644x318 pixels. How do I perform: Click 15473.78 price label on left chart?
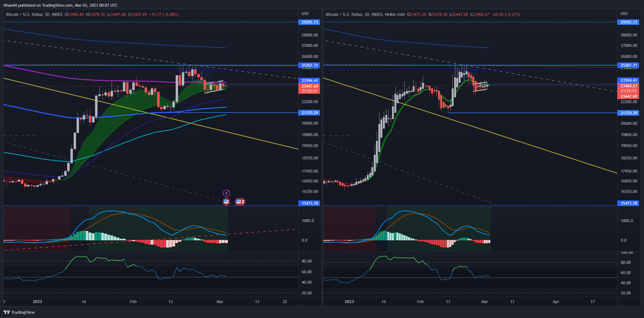pos(310,203)
